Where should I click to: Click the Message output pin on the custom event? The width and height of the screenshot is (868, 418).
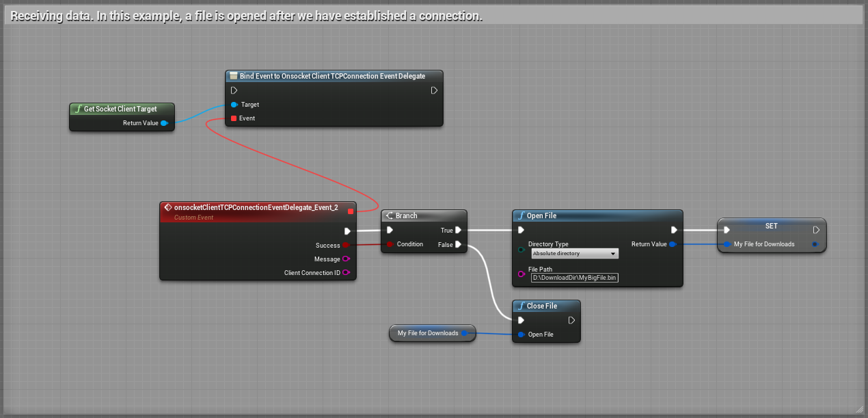tap(346, 259)
